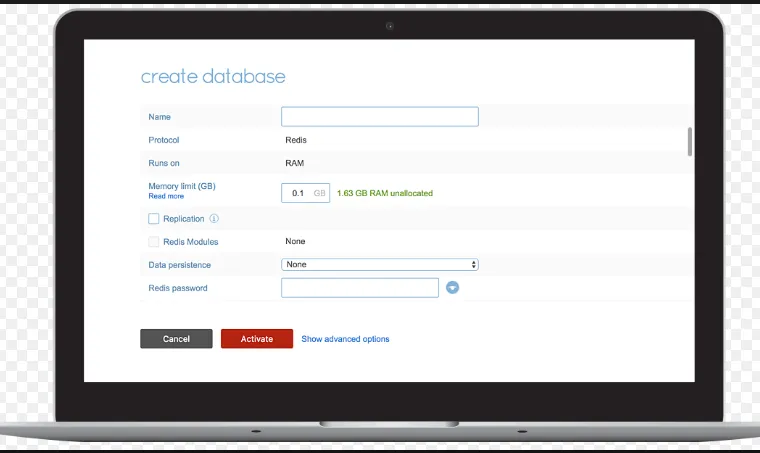The height and width of the screenshot is (453, 760).
Task: Open the Data persistence dropdown
Action: pyautogui.click(x=380, y=265)
